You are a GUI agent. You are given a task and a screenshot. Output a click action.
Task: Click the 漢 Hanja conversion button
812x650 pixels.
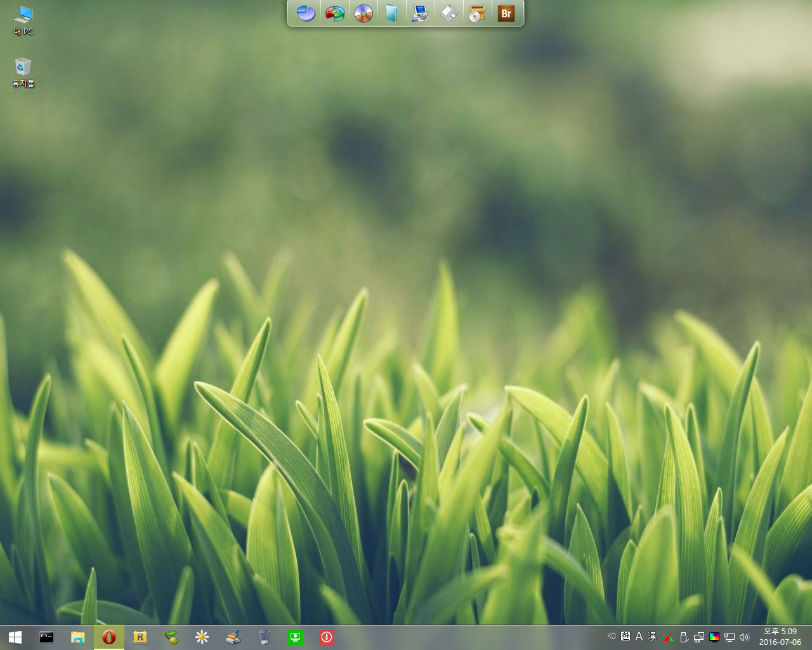[x=652, y=636]
